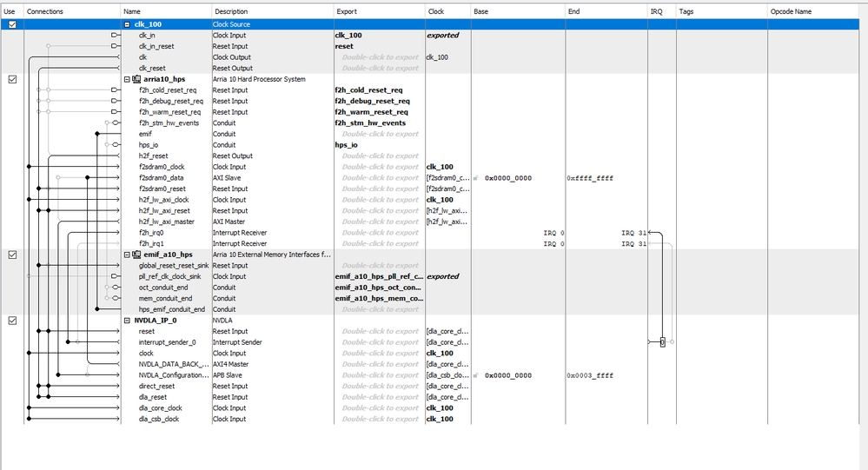Select the global_reset_reset_sink interface
Viewport: 868px width, 470px height.
[x=173, y=266]
